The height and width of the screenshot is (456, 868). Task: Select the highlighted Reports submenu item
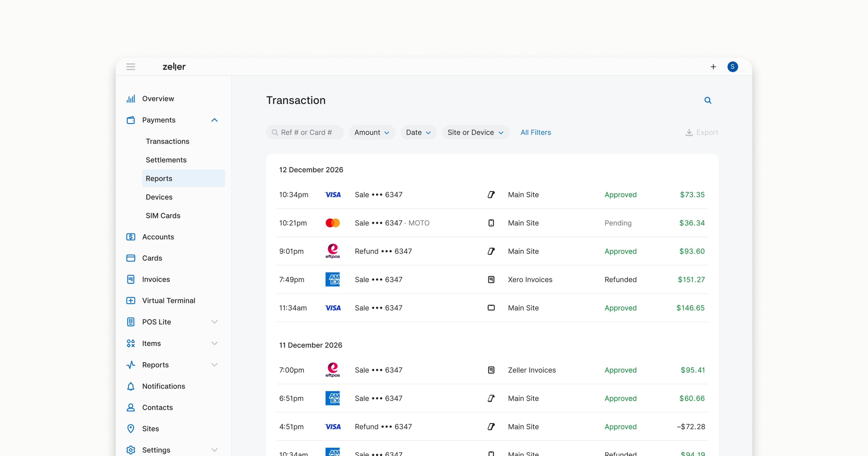[x=184, y=178]
